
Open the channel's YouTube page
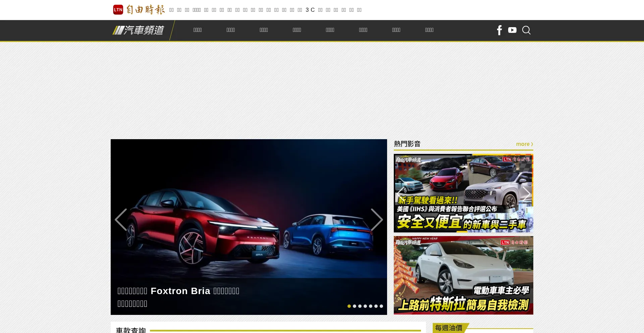point(512,30)
